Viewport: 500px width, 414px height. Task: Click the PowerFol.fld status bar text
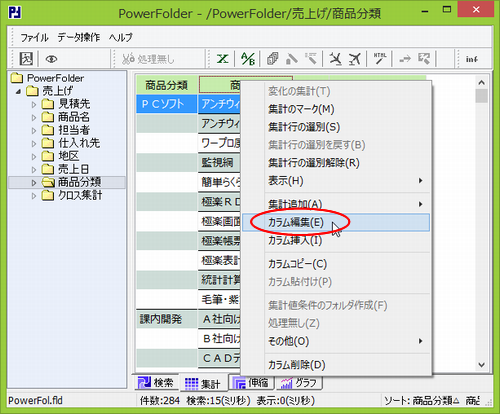click(35, 400)
